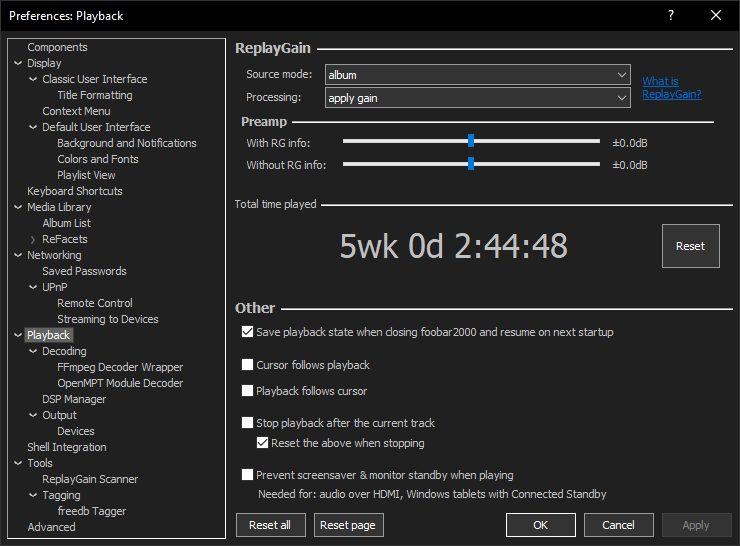Enable Cursor follows playback checkbox
The width and height of the screenshot is (740, 546).
[x=248, y=365]
